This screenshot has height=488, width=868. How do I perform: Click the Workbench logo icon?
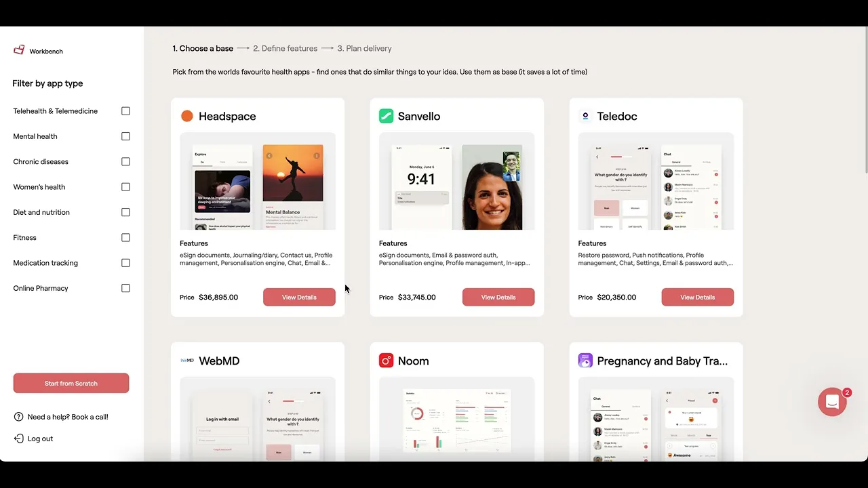pos(19,50)
